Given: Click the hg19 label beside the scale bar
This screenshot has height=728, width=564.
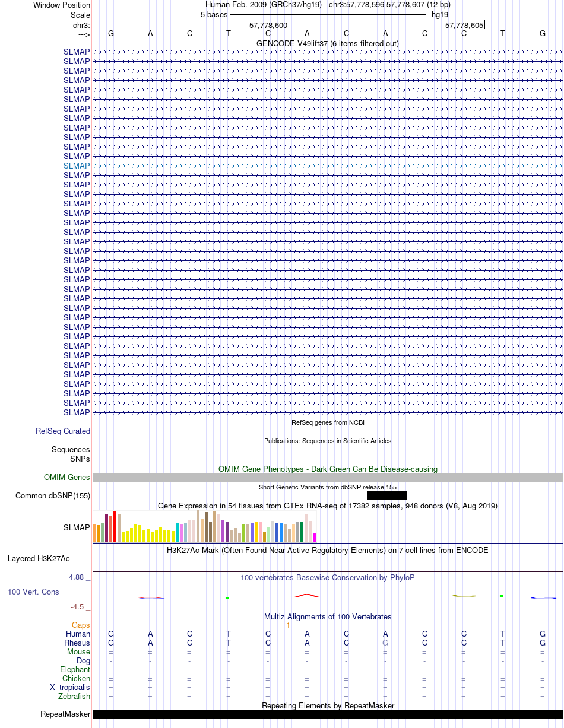Looking at the screenshot, I should [x=440, y=14].
